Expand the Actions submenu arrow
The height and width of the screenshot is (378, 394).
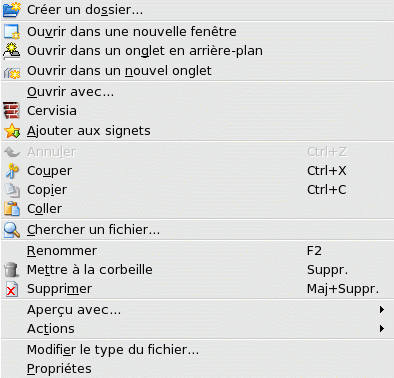[382, 329]
